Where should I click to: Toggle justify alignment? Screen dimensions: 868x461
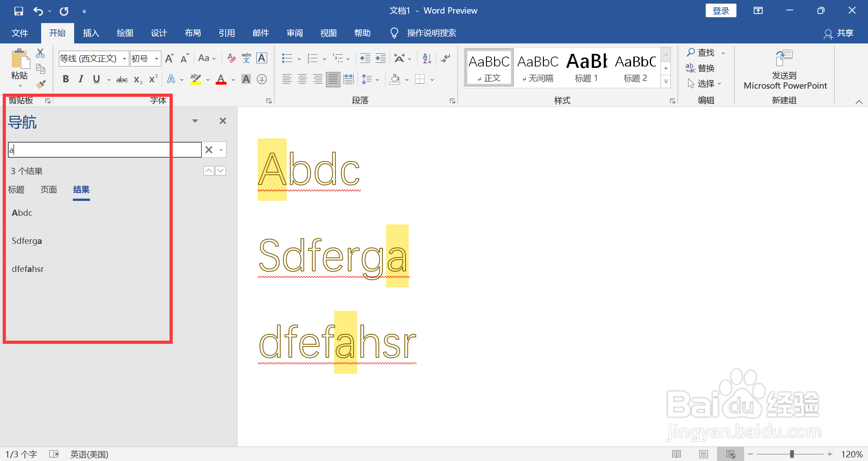click(333, 80)
